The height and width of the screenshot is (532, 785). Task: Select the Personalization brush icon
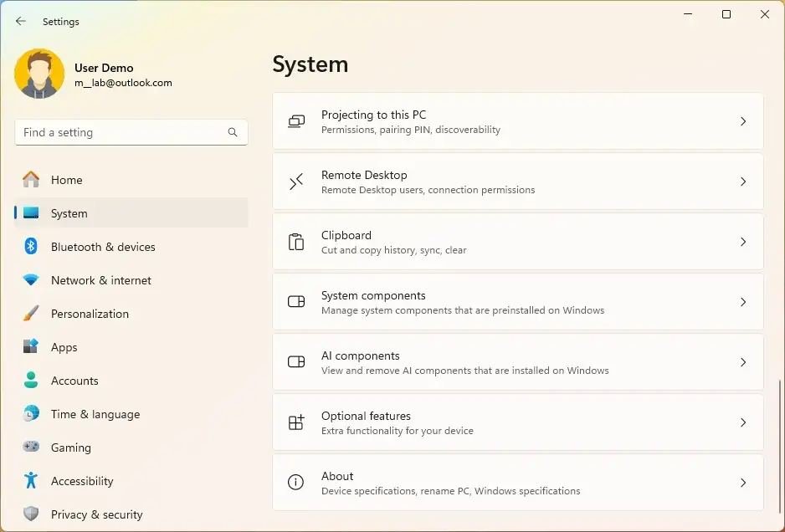pos(32,314)
